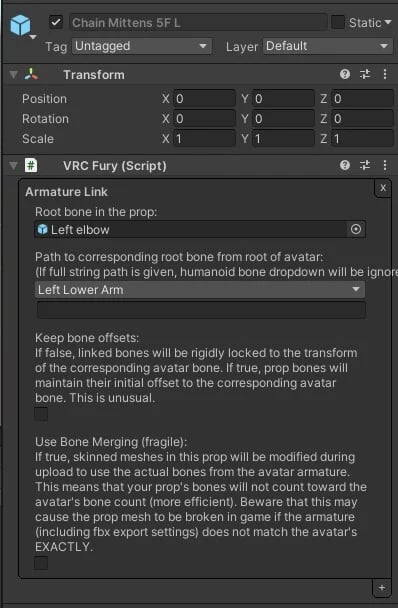Open Transform presets slider icon
The image size is (398, 608).
[365, 74]
